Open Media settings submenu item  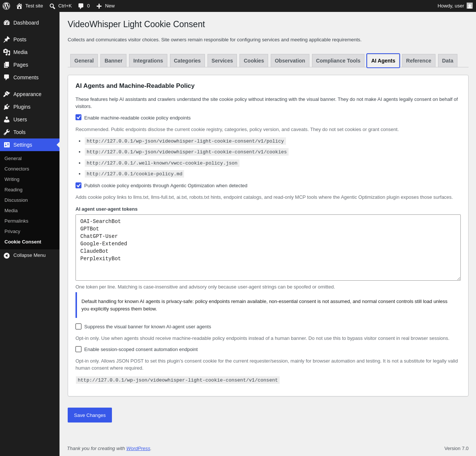click(11, 211)
